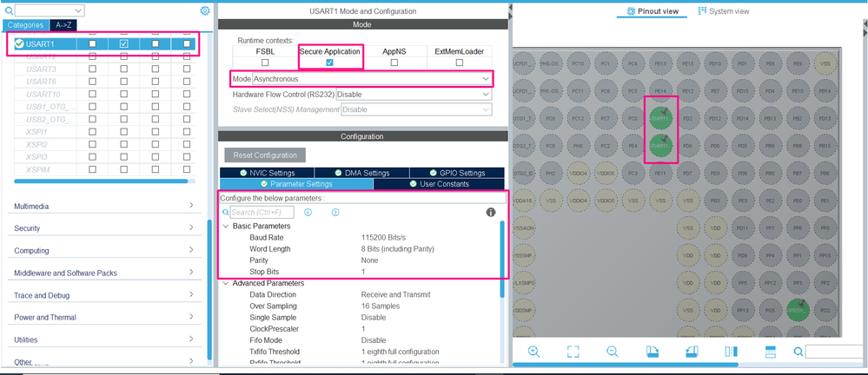Collapse the Advanced Parameters section
Image resolution: width=868 pixels, height=375 pixels.
225,283
